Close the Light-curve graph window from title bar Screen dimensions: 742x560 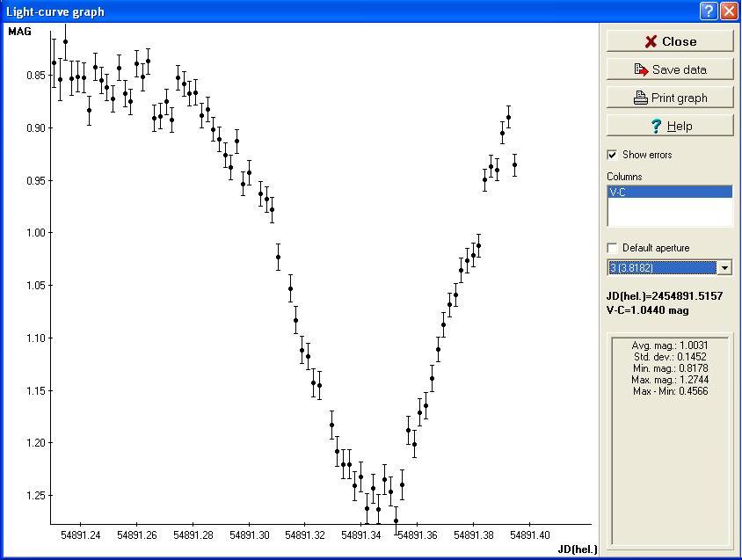click(729, 11)
